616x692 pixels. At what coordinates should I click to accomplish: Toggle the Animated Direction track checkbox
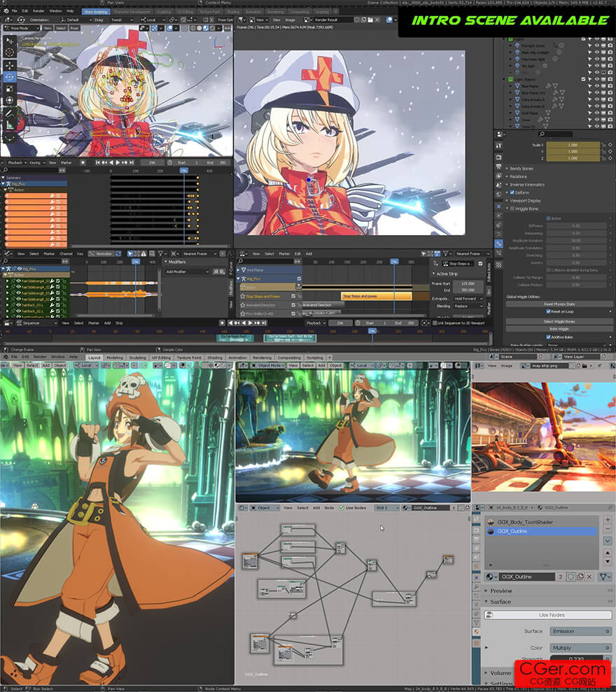(293, 305)
